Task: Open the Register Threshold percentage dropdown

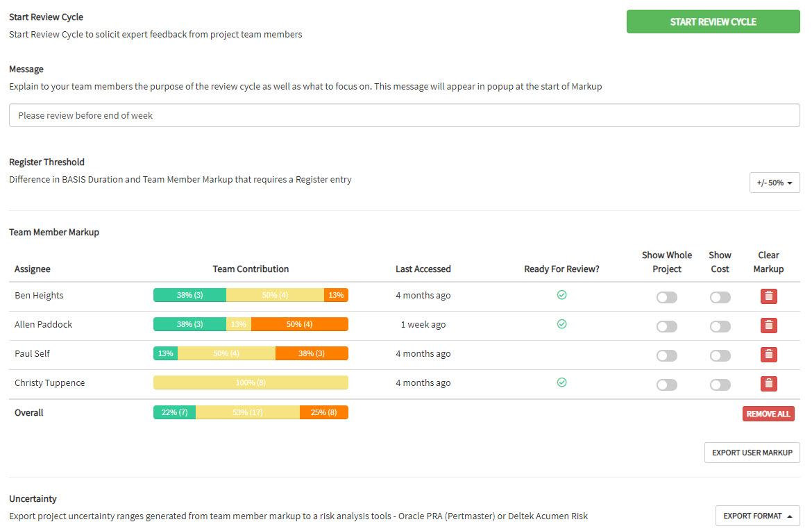Action: pos(775,182)
